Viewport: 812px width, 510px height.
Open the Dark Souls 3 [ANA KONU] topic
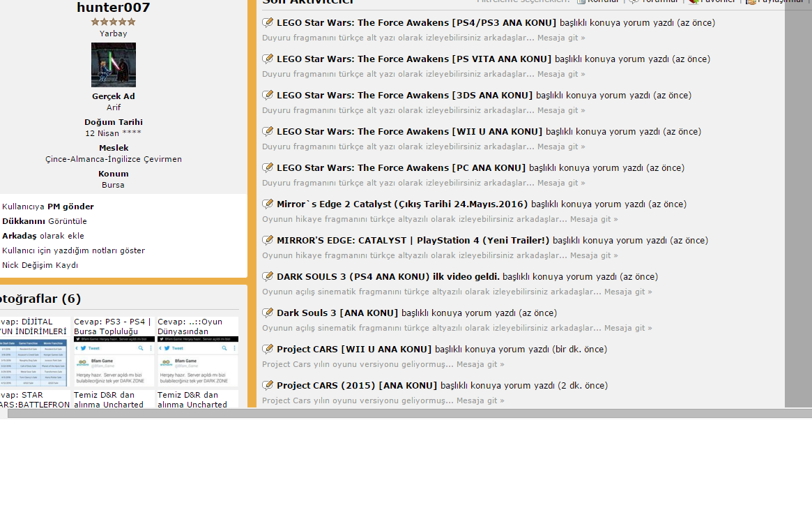[x=337, y=313]
